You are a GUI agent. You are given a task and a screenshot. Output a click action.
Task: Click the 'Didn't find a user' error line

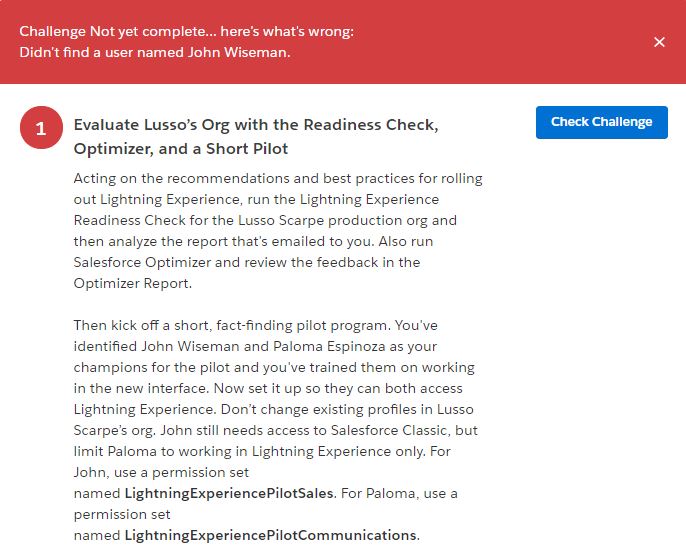click(155, 52)
